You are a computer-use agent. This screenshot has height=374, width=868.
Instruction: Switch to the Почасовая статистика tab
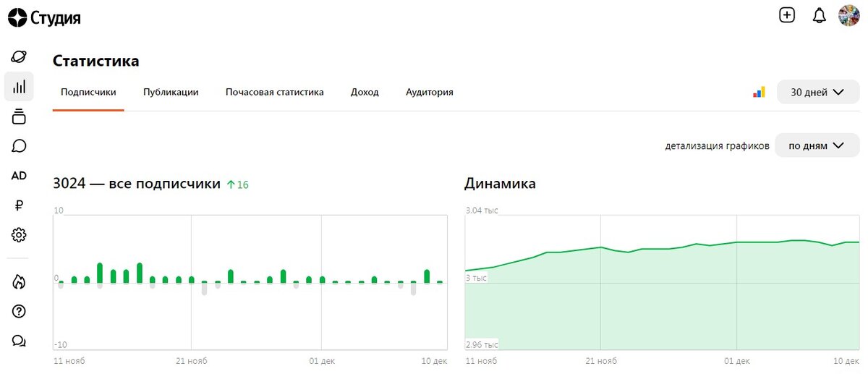(275, 92)
